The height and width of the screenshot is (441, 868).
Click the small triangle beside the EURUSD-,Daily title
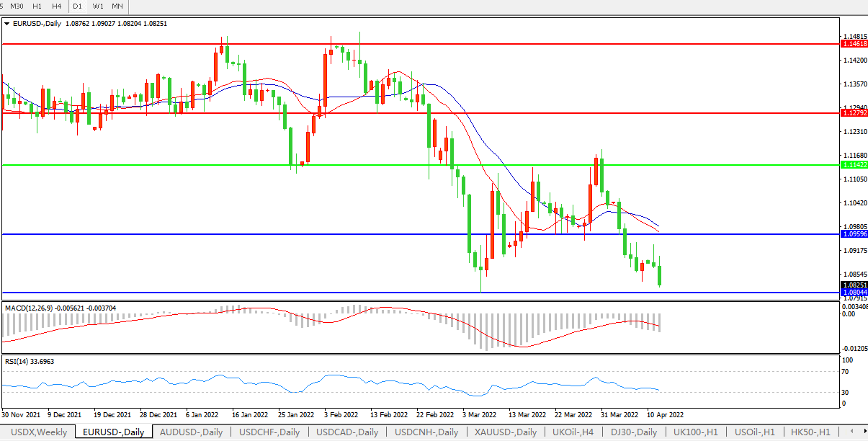click(7, 23)
